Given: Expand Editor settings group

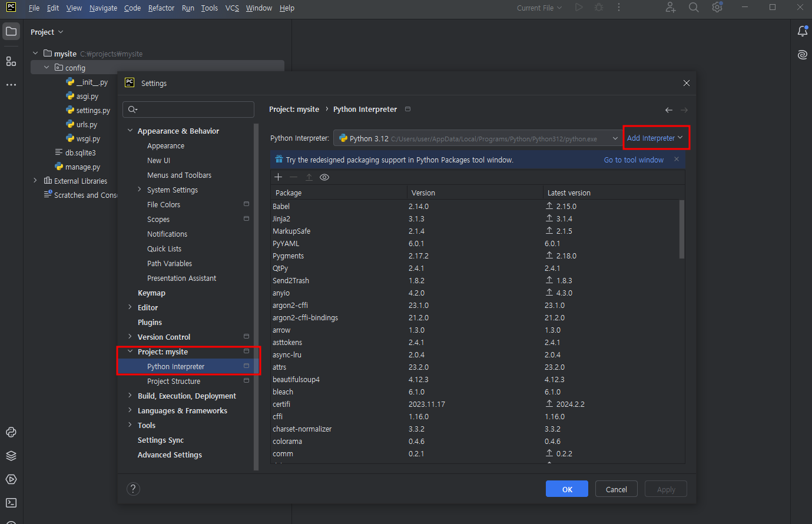Looking at the screenshot, I should click(x=130, y=307).
